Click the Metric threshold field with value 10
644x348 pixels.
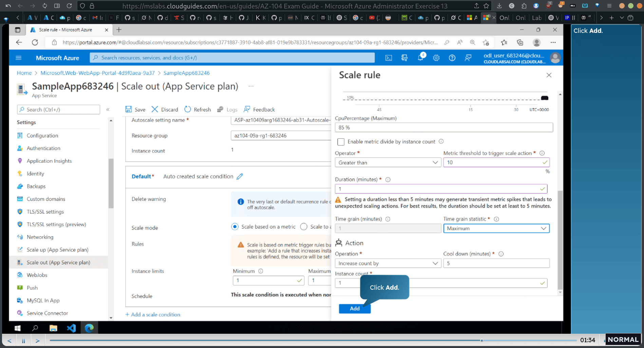coord(496,162)
